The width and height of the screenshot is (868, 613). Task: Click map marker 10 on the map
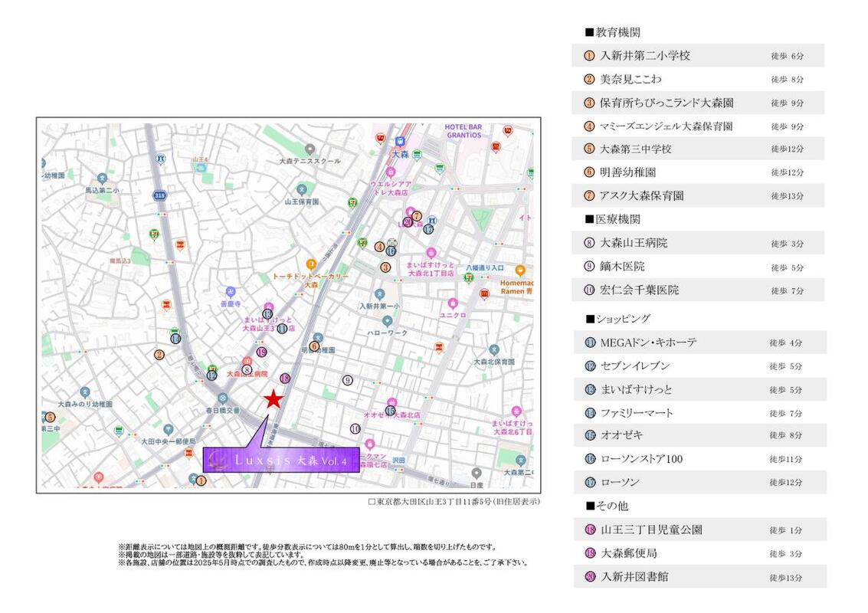coord(355,428)
